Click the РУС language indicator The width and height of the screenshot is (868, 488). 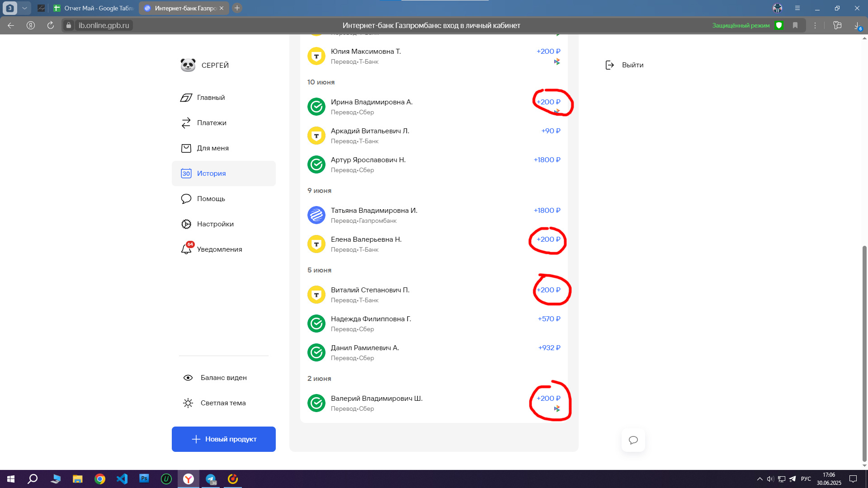pyautogui.click(x=806, y=479)
